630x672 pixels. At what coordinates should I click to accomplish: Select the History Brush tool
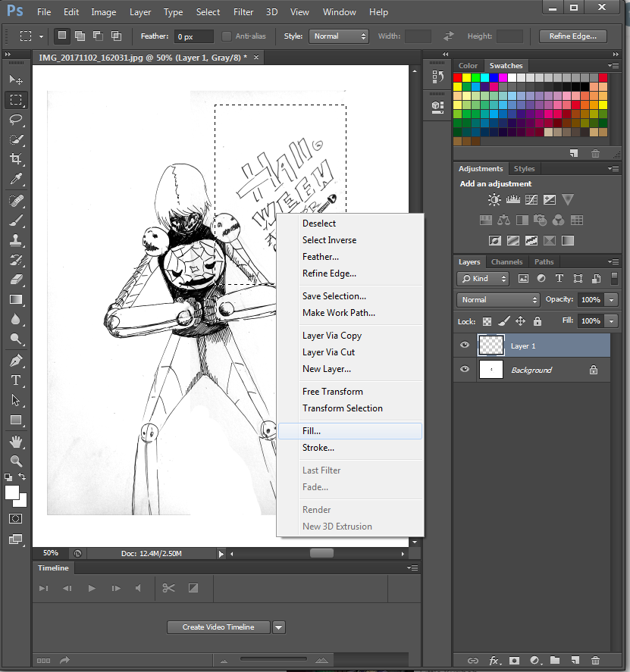[x=16, y=260]
